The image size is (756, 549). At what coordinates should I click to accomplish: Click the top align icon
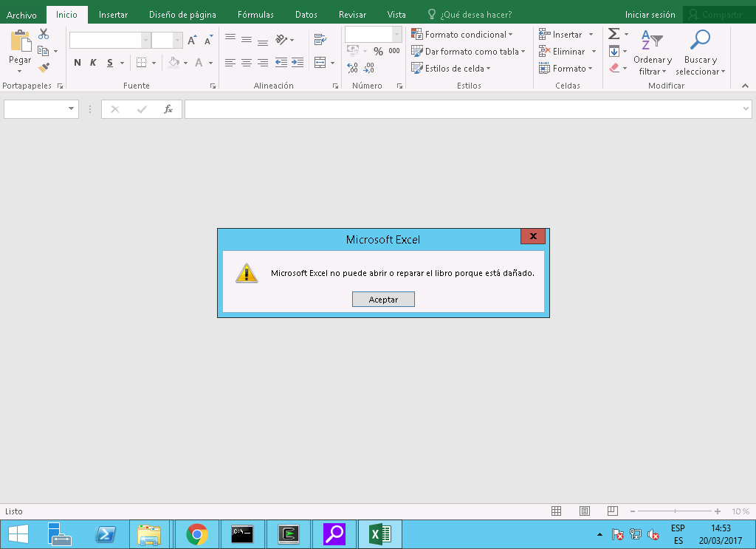230,38
